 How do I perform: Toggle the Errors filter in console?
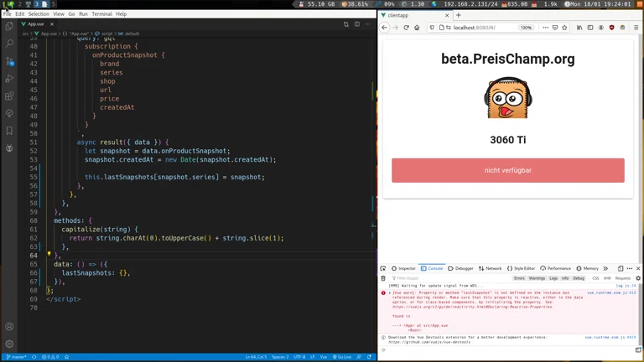[519, 278]
